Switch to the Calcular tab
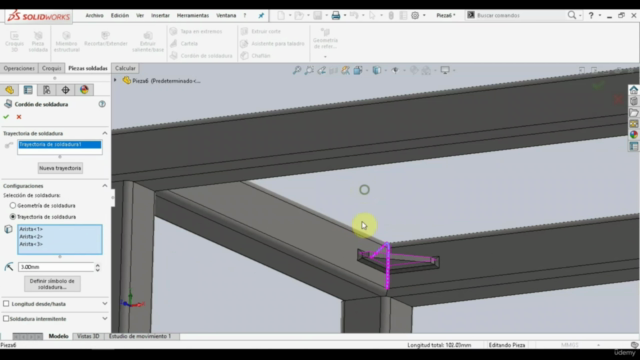 point(125,68)
